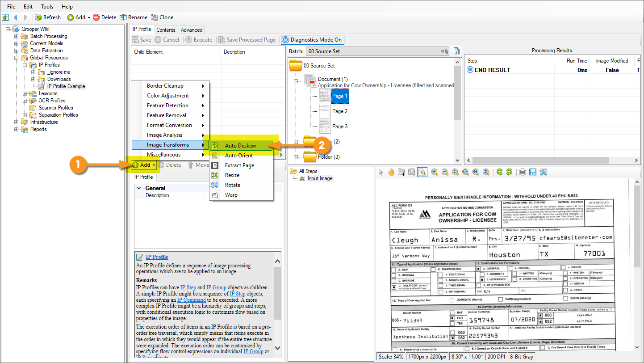Toggle Diagnostics Mode On button
The image size is (644, 363).
click(312, 40)
